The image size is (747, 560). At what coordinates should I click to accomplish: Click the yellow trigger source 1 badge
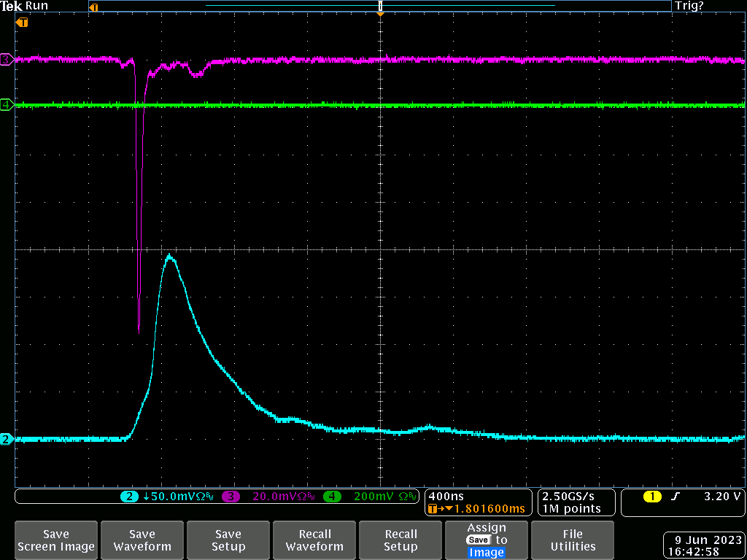pyautogui.click(x=652, y=497)
